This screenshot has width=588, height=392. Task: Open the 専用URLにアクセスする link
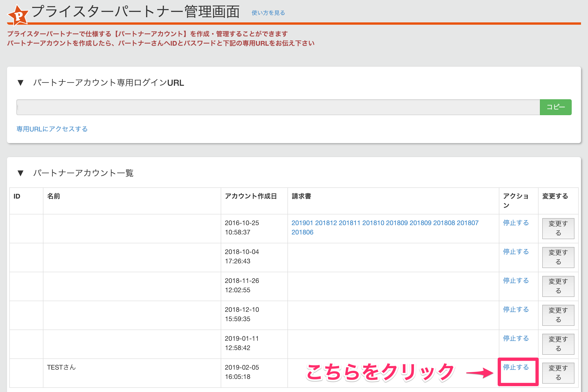pyautogui.click(x=52, y=129)
